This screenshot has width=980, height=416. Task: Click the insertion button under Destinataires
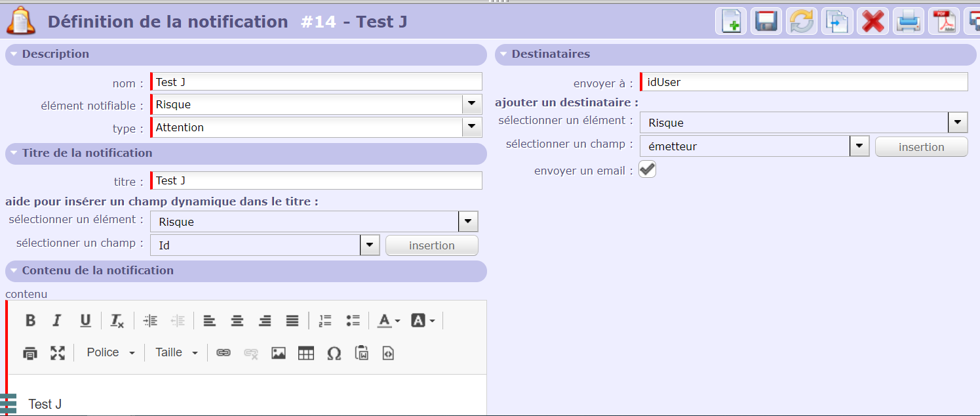click(921, 147)
